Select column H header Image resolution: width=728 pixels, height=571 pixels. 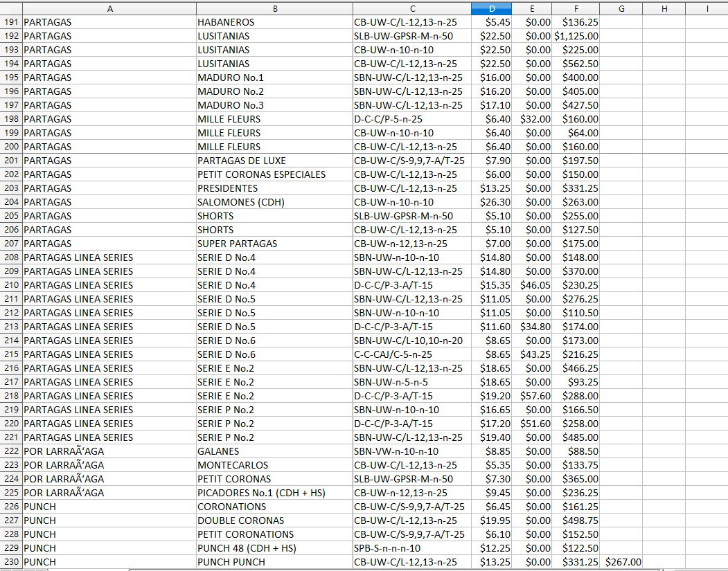tap(664, 8)
